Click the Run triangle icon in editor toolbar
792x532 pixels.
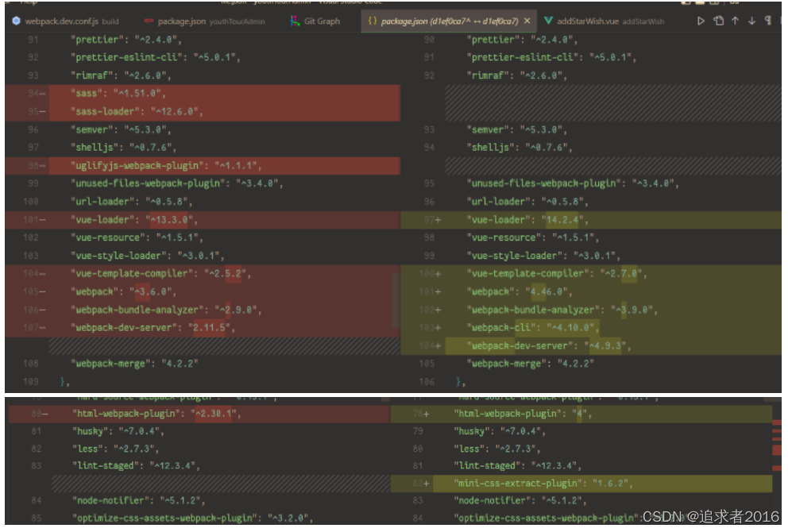(701, 21)
